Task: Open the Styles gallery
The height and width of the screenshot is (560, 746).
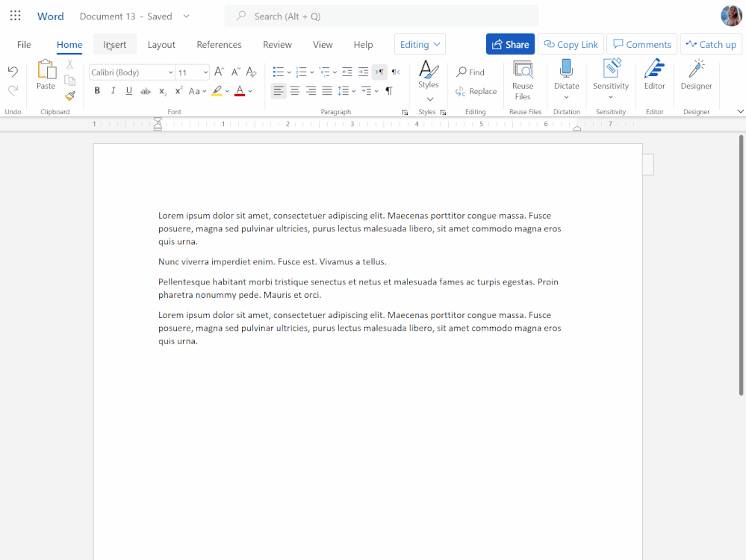Action: [428, 81]
